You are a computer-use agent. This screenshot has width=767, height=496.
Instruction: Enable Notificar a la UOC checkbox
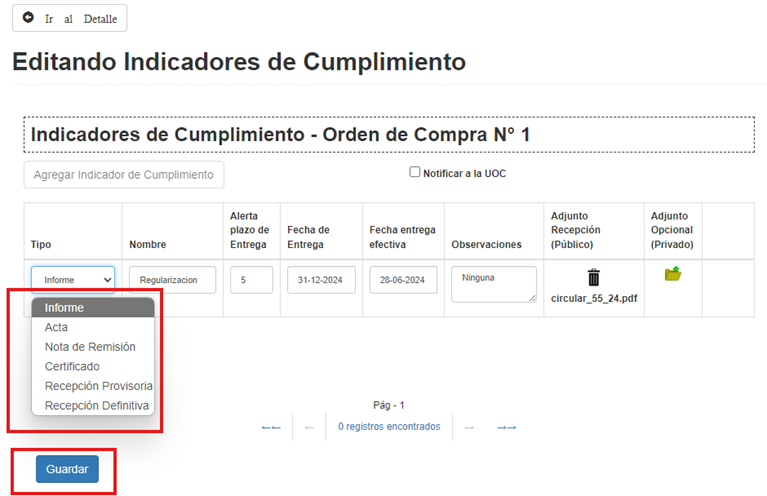coord(415,172)
